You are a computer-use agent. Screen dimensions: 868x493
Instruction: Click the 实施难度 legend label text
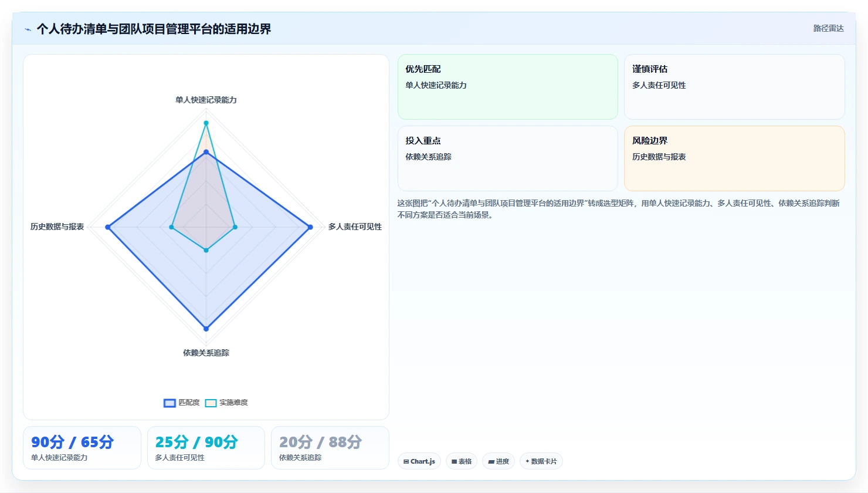click(x=233, y=403)
